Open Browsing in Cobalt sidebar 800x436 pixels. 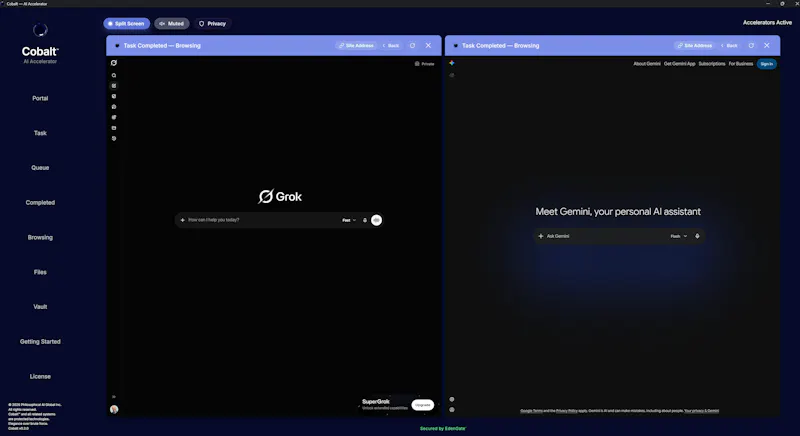(40, 237)
